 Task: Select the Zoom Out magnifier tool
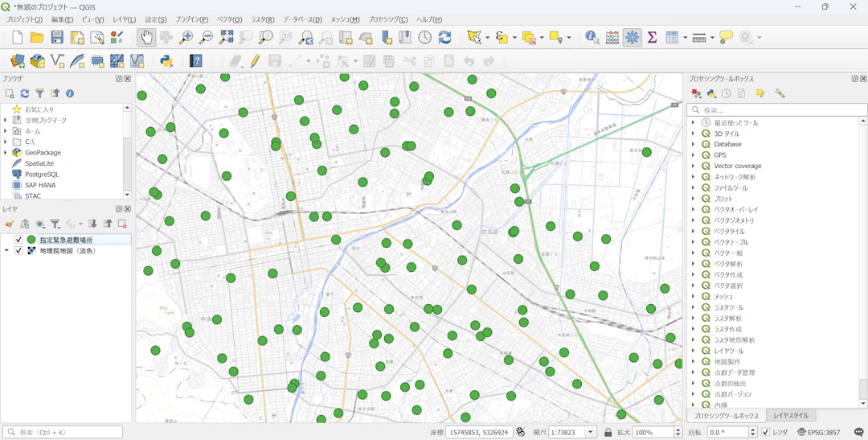pos(206,37)
